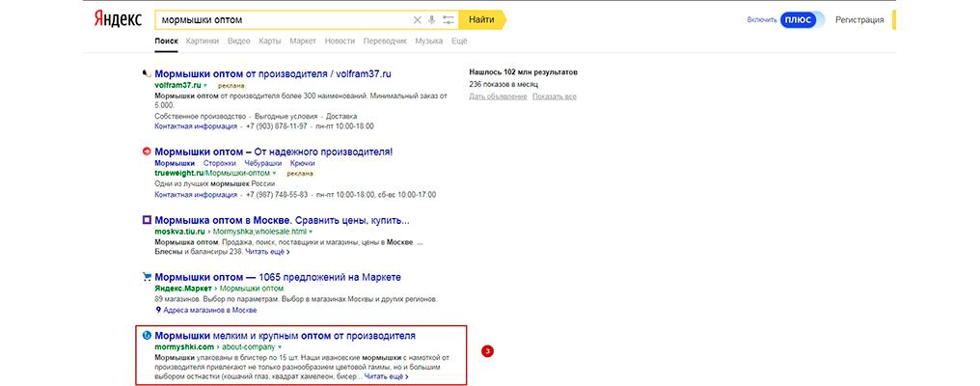The image size is (980, 386).
Task: Open Контактная информация for trueweight.ru
Action: coord(196,195)
